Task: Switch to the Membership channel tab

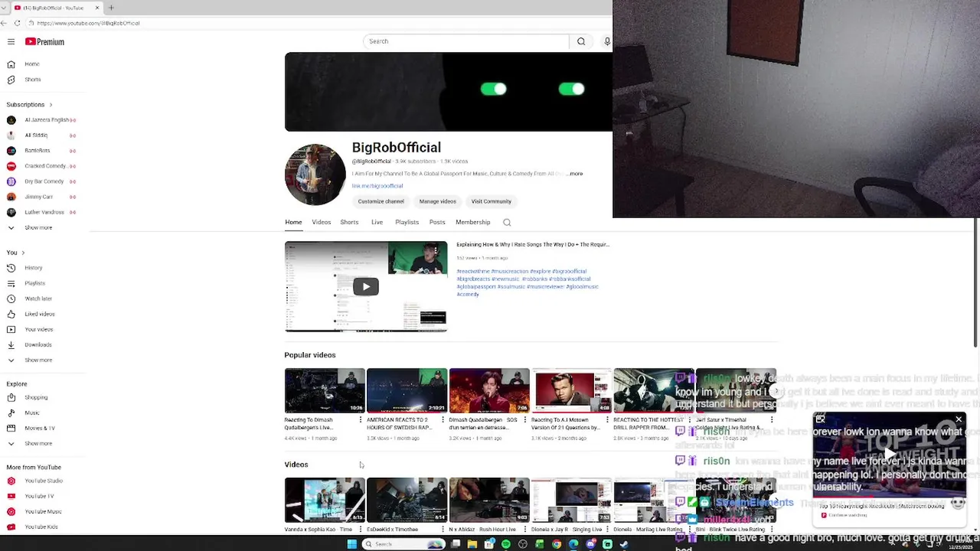Action: coord(473,223)
